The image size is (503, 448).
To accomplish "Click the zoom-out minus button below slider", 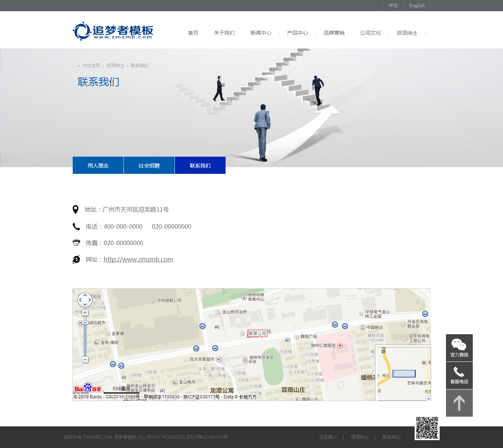I will [x=85, y=360].
